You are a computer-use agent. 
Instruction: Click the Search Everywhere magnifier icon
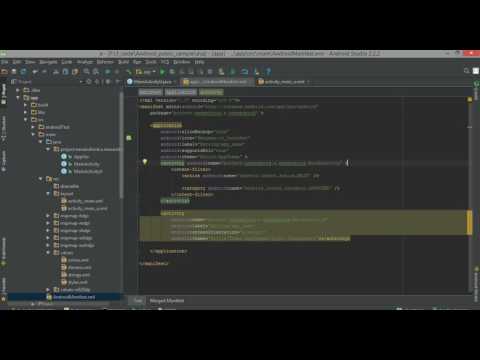point(466,71)
